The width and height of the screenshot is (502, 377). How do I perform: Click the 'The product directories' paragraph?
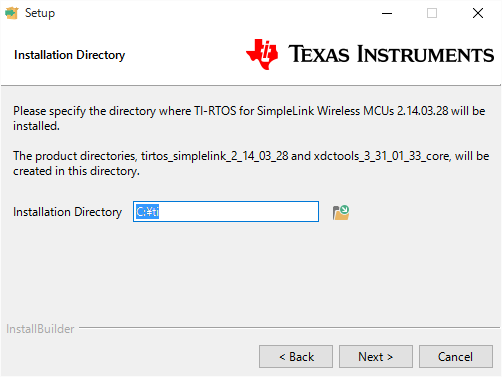click(x=251, y=163)
